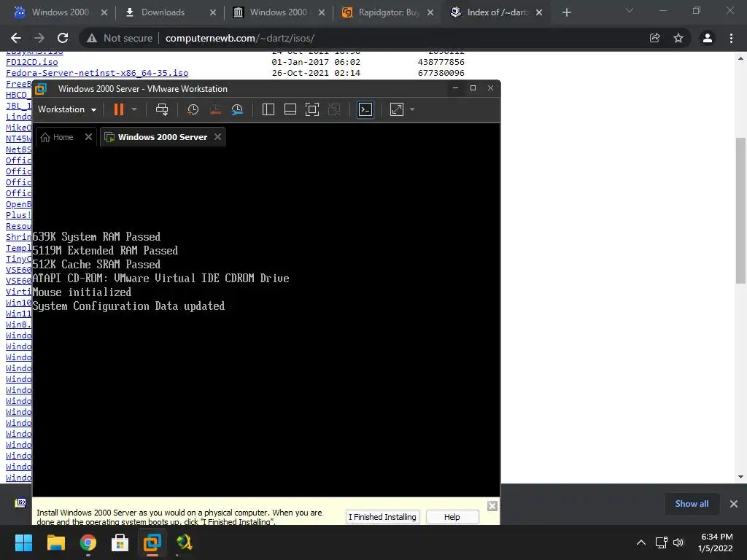Click the downloaded ISO file icon

[x=20, y=503]
